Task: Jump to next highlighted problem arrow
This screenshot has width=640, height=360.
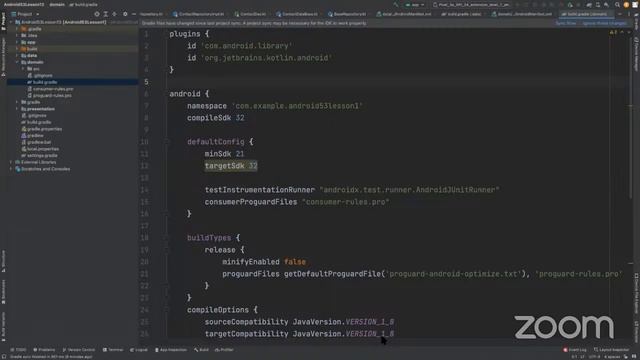Action: (x=629, y=33)
